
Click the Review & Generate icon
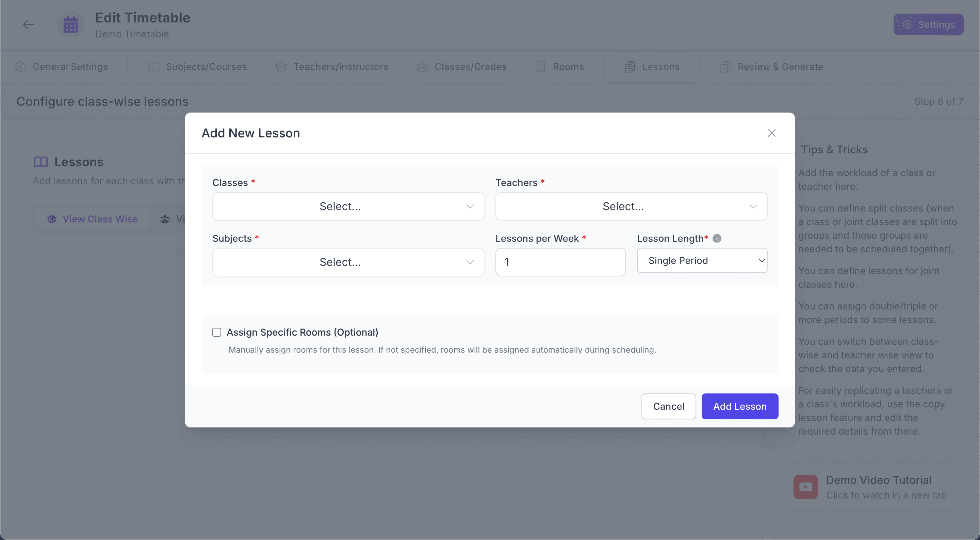(725, 67)
